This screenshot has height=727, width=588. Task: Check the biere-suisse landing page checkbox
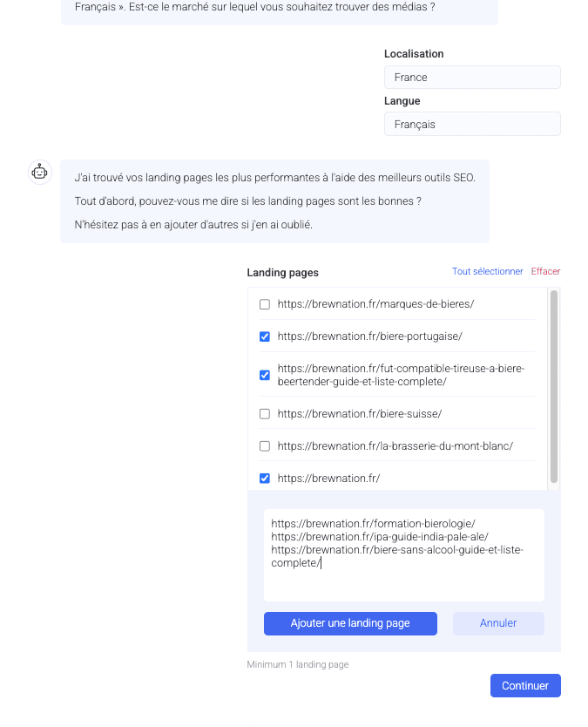pos(265,413)
